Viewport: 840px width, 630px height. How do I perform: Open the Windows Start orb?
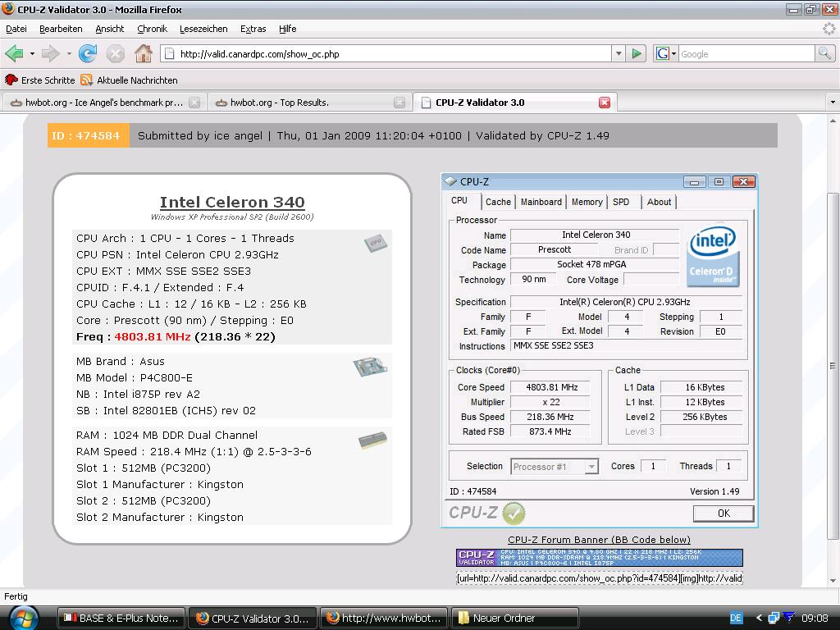point(24,619)
